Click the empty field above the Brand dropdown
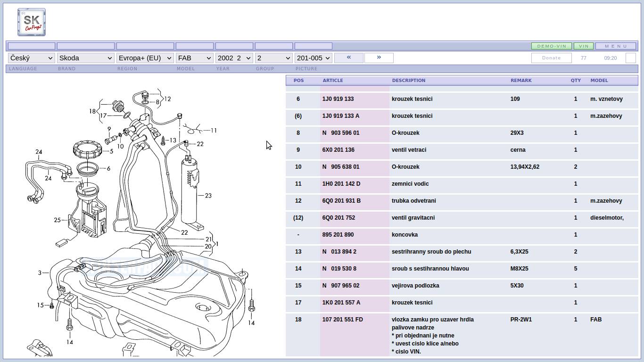 (x=86, y=46)
